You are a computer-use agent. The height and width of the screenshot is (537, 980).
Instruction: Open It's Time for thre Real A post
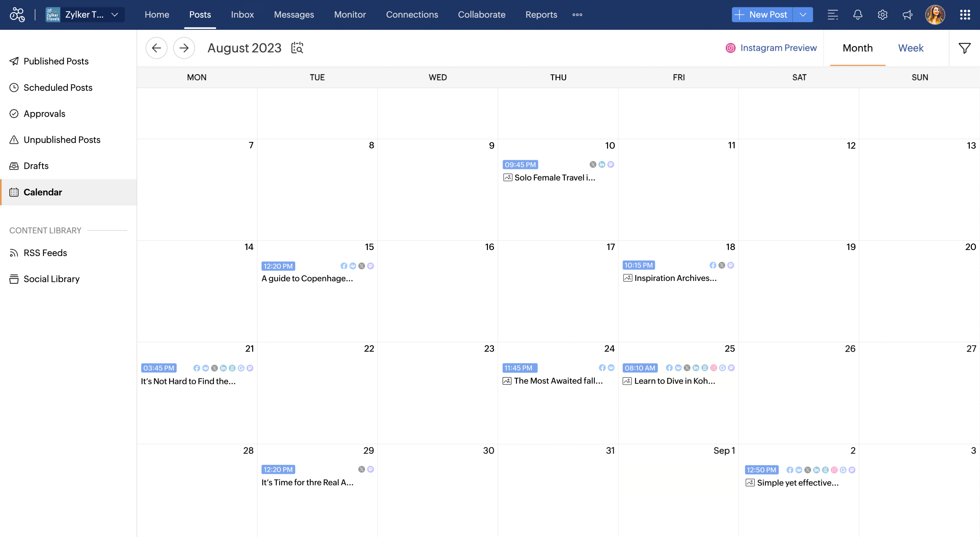pyautogui.click(x=307, y=482)
